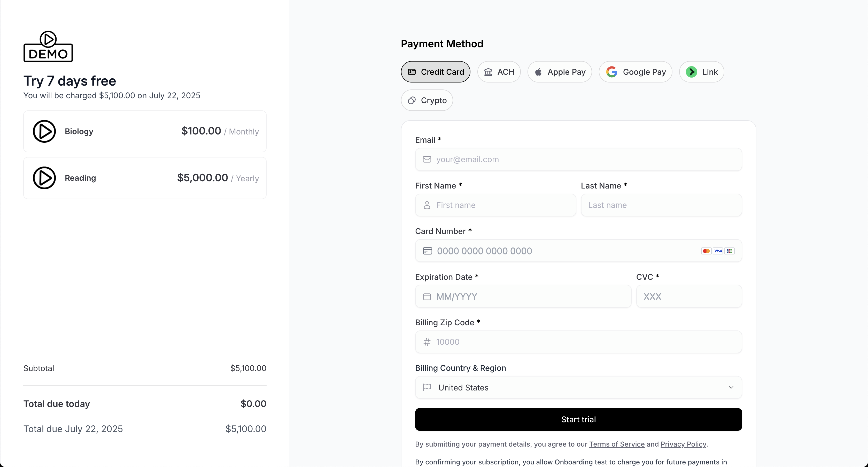868x467 pixels.
Task: Focus the First Name input field
Action: [x=496, y=205]
